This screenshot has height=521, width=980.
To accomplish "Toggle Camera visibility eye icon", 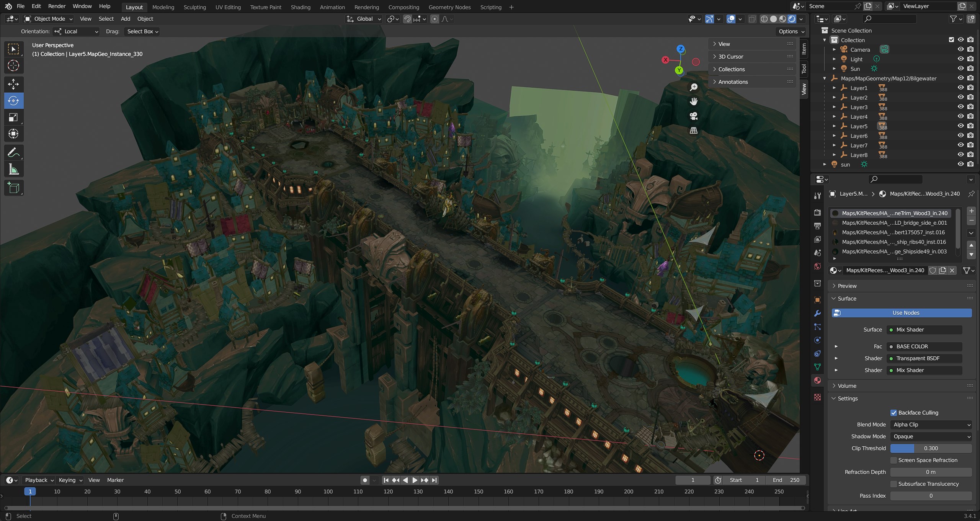I will [x=960, y=49].
